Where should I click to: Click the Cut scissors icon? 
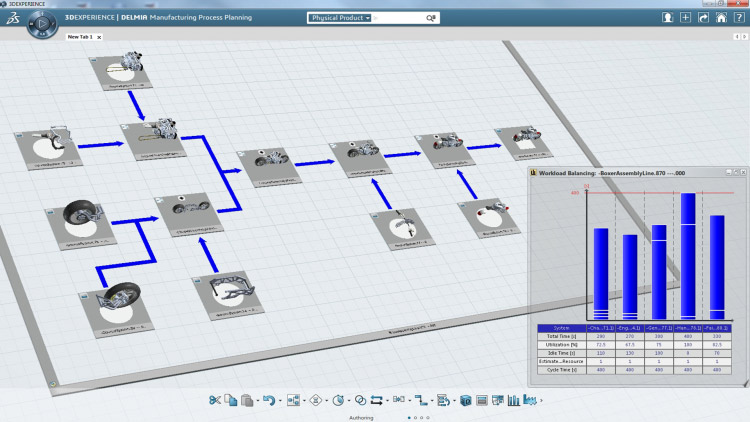(x=214, y=401)
